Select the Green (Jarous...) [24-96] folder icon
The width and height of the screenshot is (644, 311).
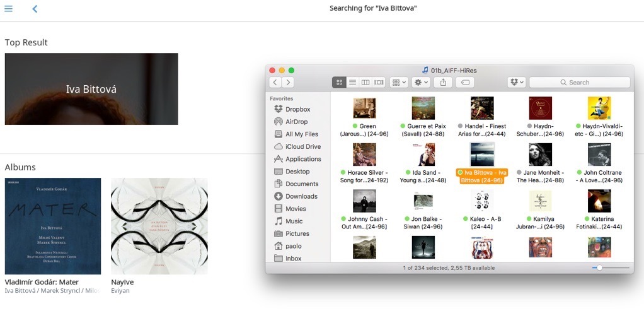tap(364, 108)
